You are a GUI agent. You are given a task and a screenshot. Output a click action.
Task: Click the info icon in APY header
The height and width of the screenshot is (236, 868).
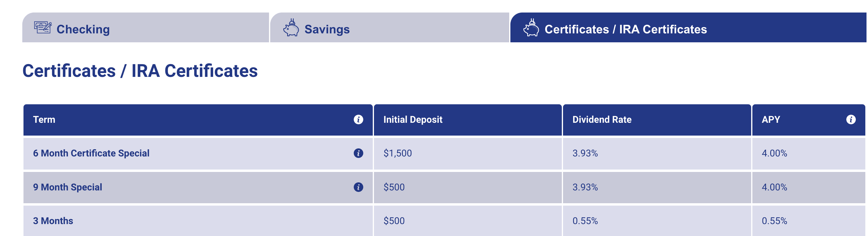[850, 119]
